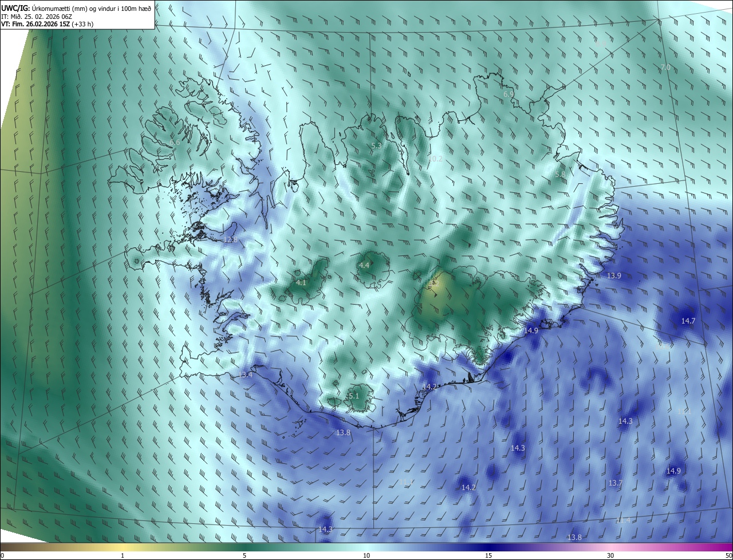Click the 13.9 value label on the map
Screen dimensions: 733x560
(614, 276)
